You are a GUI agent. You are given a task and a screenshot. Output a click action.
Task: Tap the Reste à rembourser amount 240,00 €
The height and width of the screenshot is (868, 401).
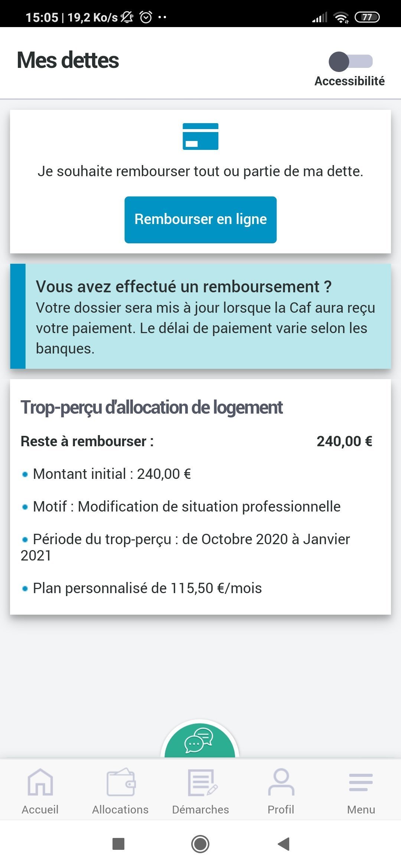click(x=344, y=441)
